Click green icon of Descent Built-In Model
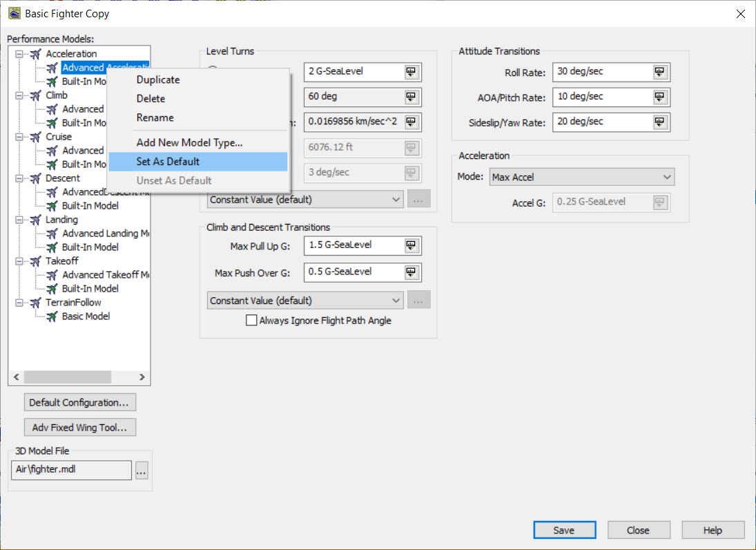The width and height of the screenshot is (756, 550). click(52, 206)
